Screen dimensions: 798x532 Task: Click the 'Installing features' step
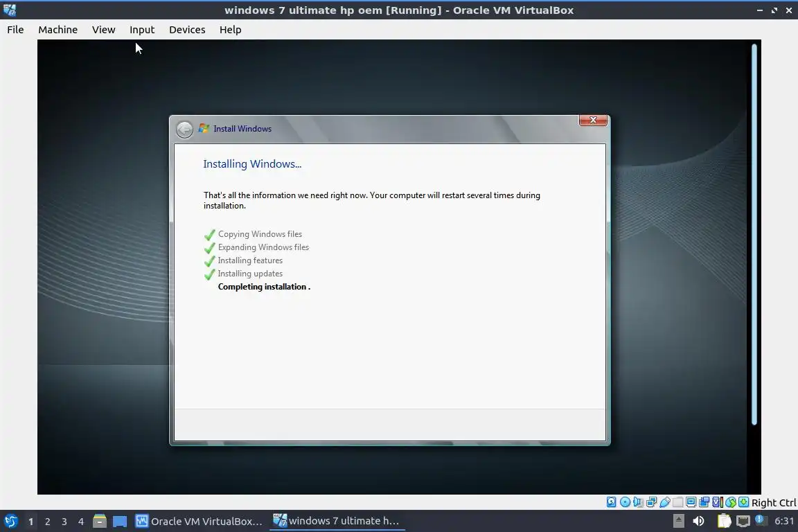[250, 260]
